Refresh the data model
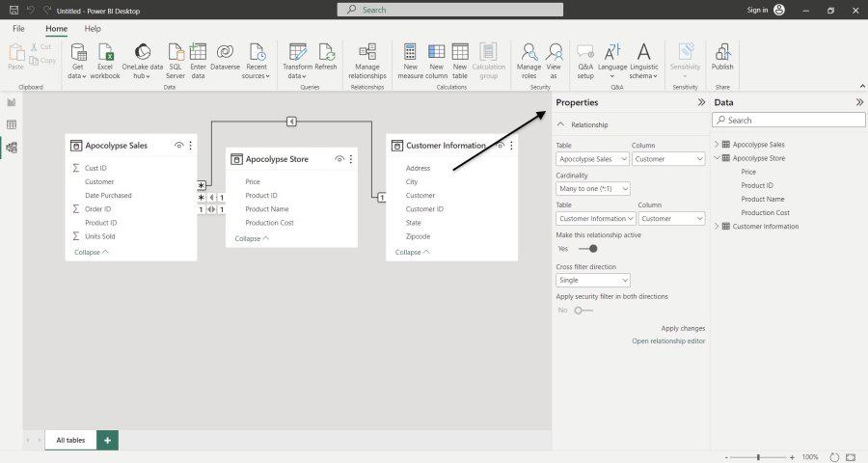 (x=326, y=57)
